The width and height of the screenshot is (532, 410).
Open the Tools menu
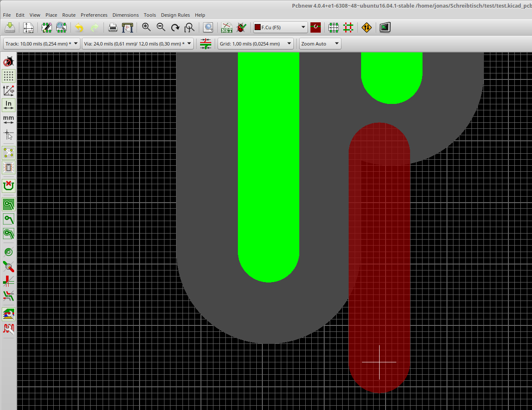pyautogui.click(x=150, y=15)
